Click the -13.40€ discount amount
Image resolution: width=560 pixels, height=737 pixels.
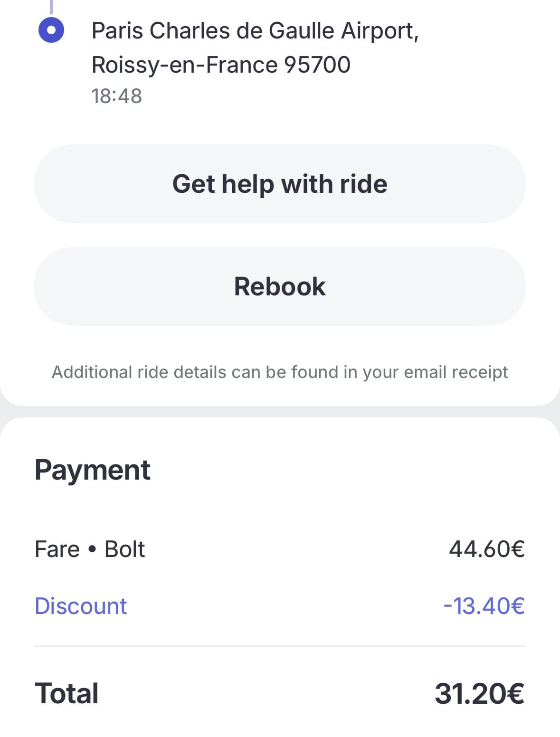click(484, 606)
